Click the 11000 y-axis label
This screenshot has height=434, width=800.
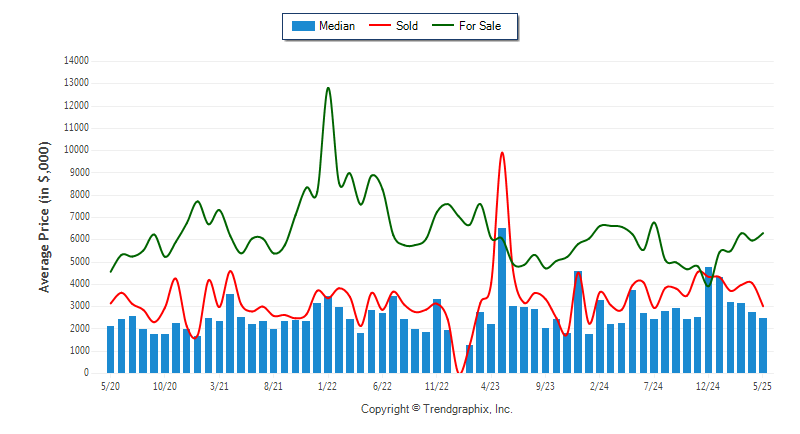[76, 127]
